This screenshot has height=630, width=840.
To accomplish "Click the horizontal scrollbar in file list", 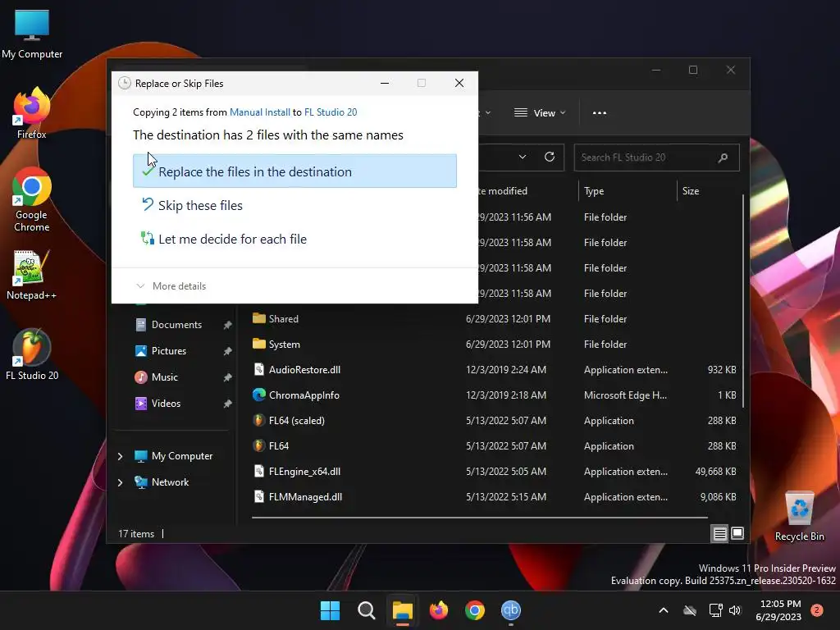I will pyautogui.click(x=479, y=518).
